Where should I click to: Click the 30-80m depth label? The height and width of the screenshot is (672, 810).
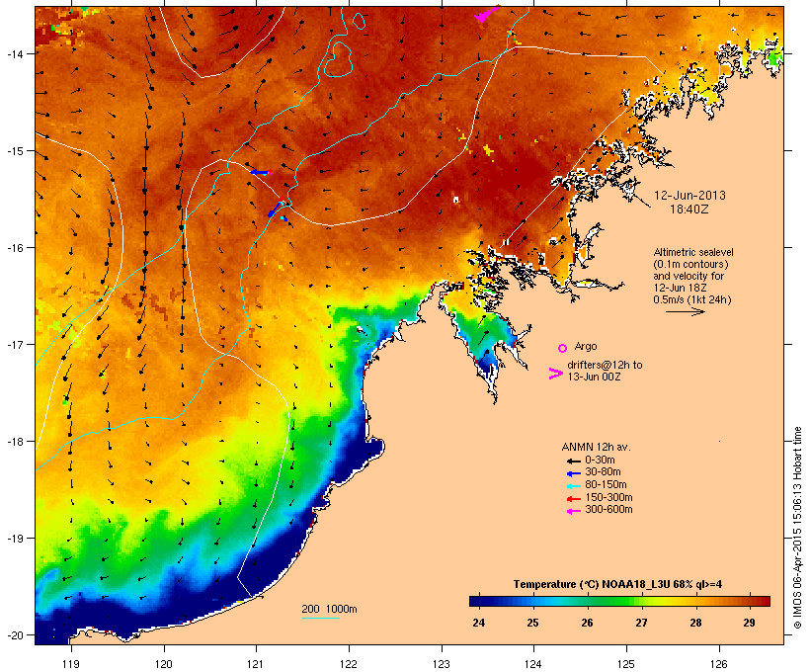[603, 472]
